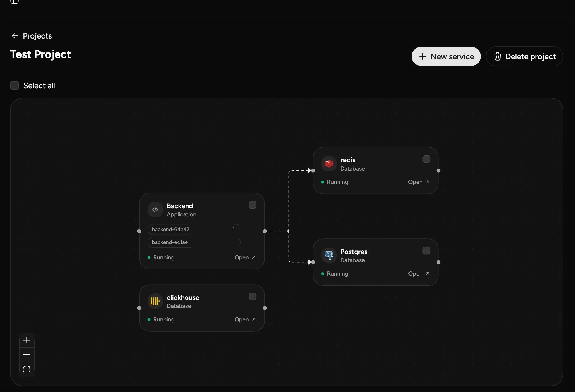Click the redis database icon
The width and height of the screenshot is (575, 392).
coord(329,164)
